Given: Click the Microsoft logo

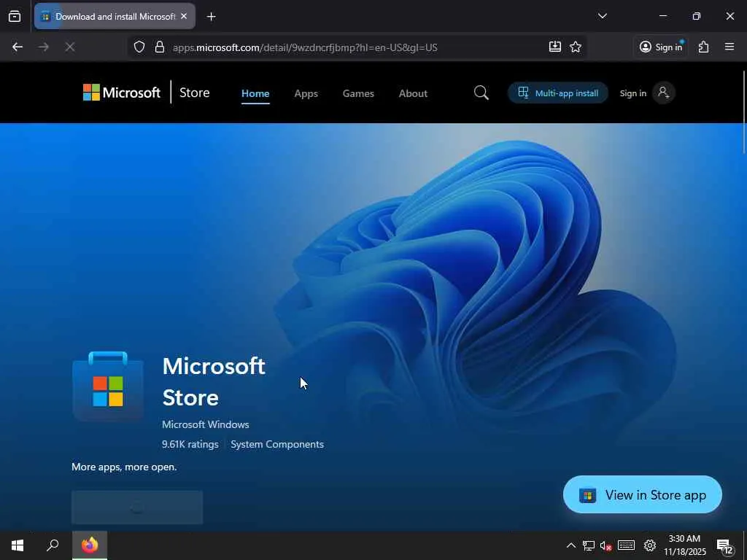Looking at the screenshot, I should 122,93.
